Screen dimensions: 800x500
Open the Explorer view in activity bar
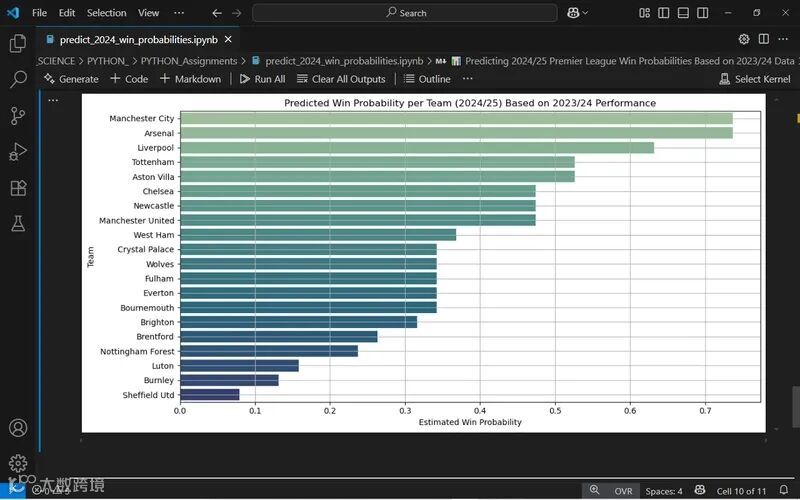[18, 43]
